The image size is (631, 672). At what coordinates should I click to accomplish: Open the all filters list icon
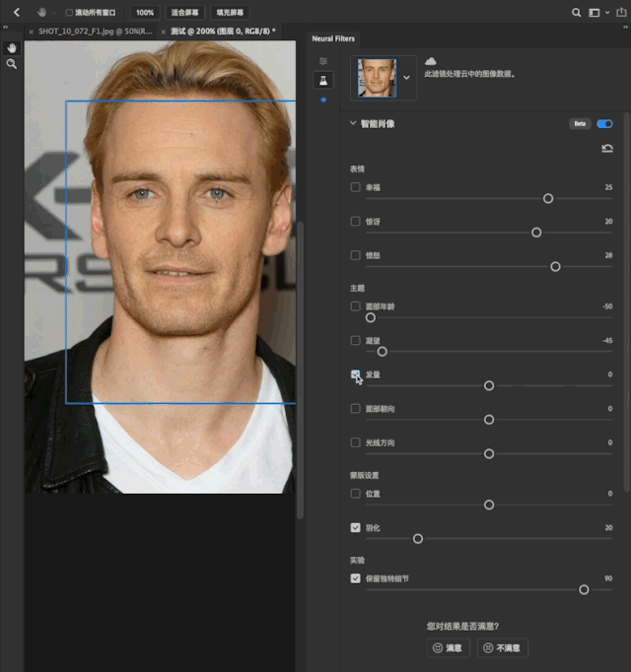(x=322, y=61)
